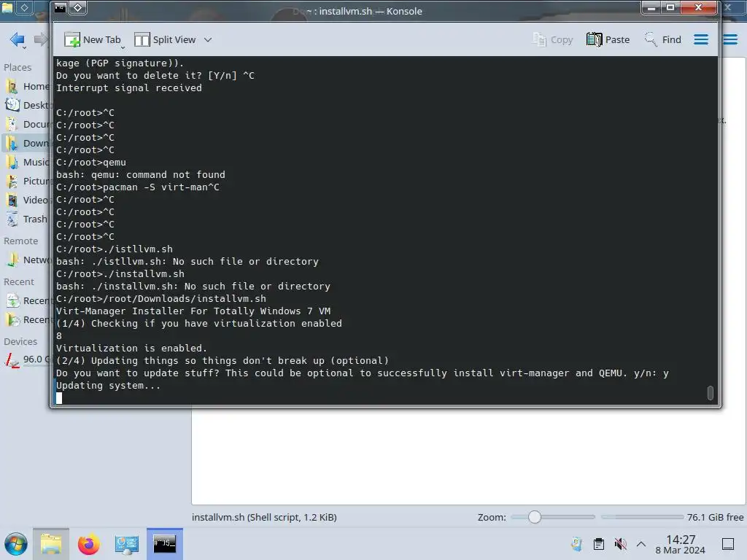This screenshot has width=747, height=560.
Task: Launch Firefox from the taskbar
Action: [x=88, y=544]
